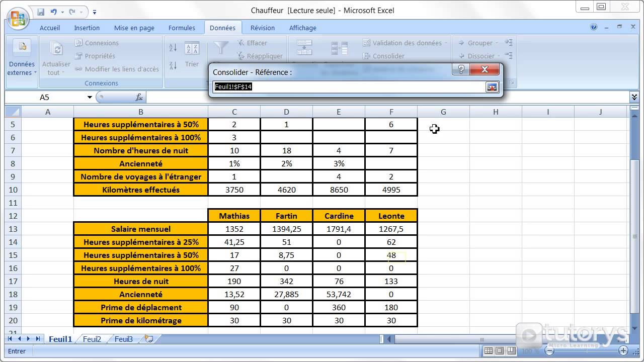Go to first sheet navigation arrow
644x362 pixels.
pyautogui.click(x=10, y=339)
